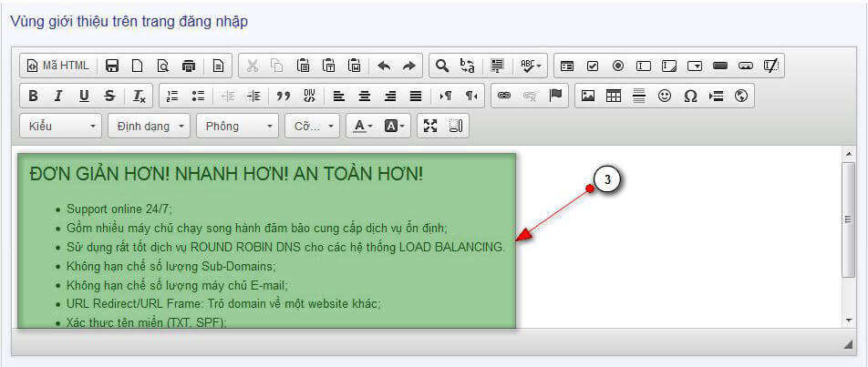
Task: Create a DIV container
Action: click(309, 97)
